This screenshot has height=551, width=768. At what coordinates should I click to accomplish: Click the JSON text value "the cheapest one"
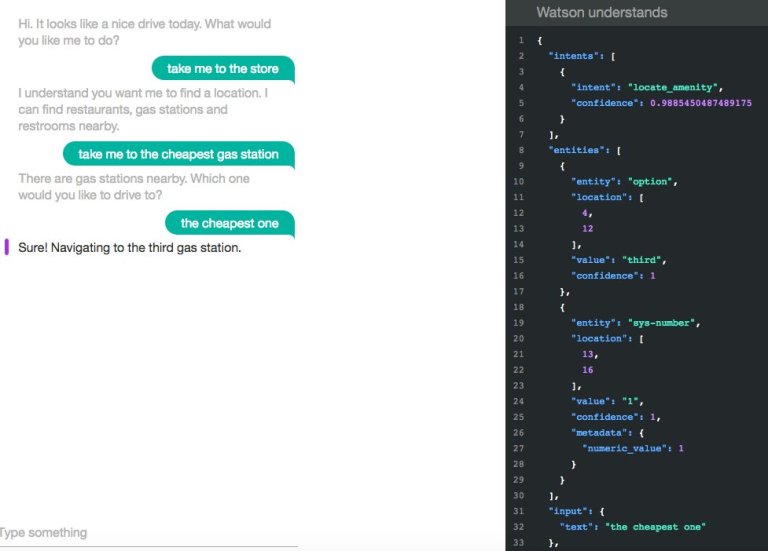pos(658,526)
